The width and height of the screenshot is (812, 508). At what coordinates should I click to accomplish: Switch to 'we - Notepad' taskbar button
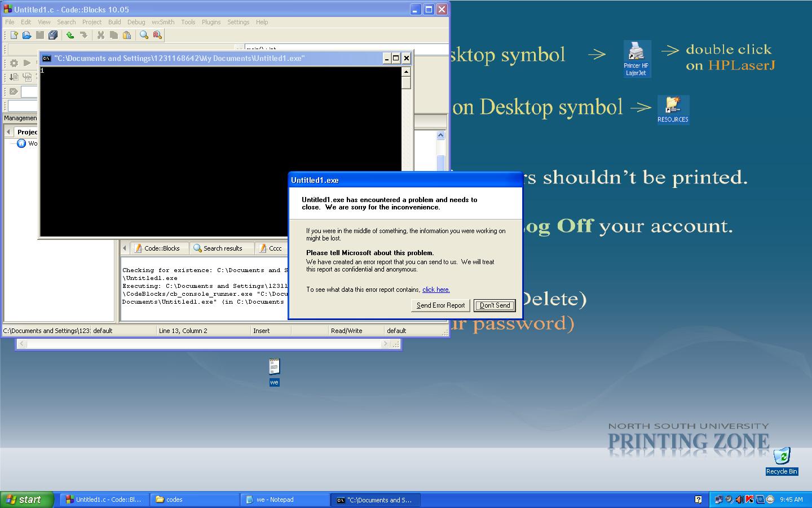285,500
